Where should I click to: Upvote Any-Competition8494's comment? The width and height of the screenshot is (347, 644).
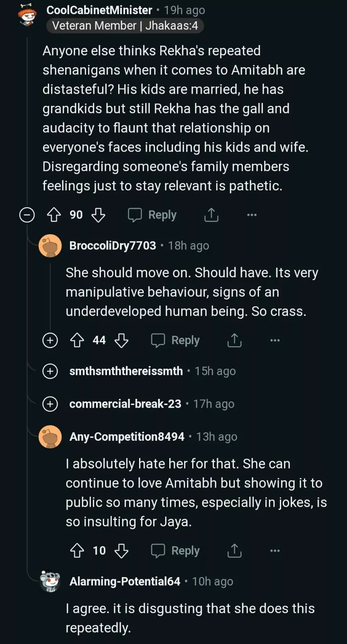[x=77, y=551]
